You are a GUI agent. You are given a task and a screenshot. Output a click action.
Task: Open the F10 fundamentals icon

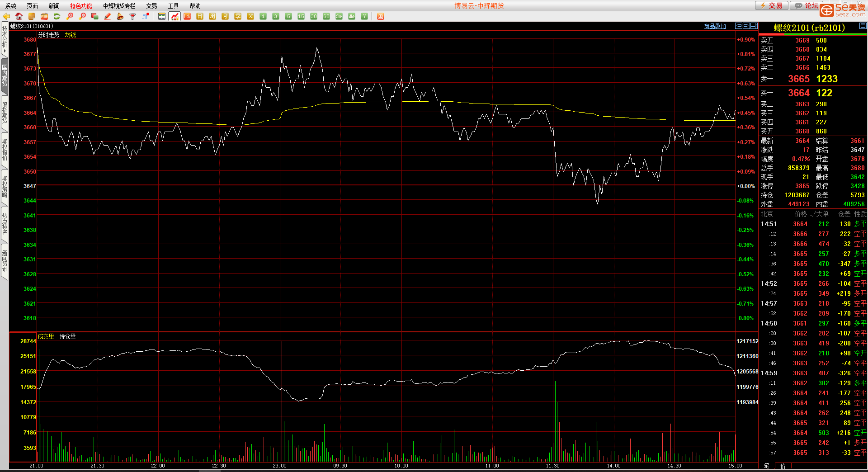tap(44, 16)
